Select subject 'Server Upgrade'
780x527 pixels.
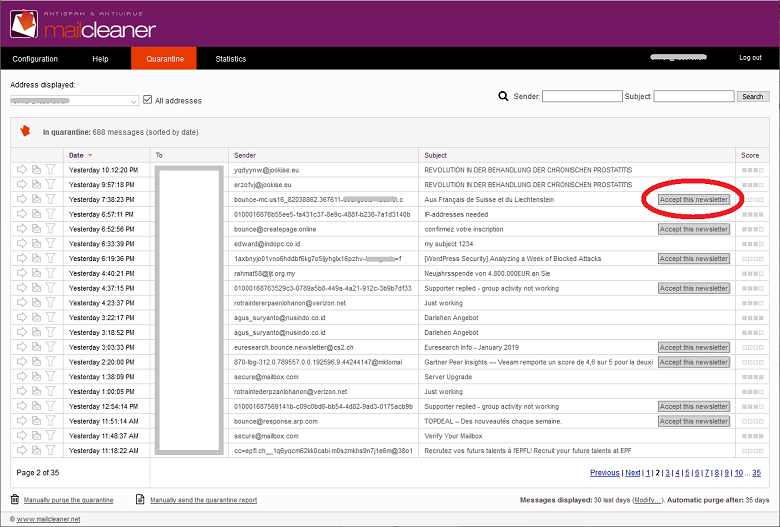click(448, 377)
